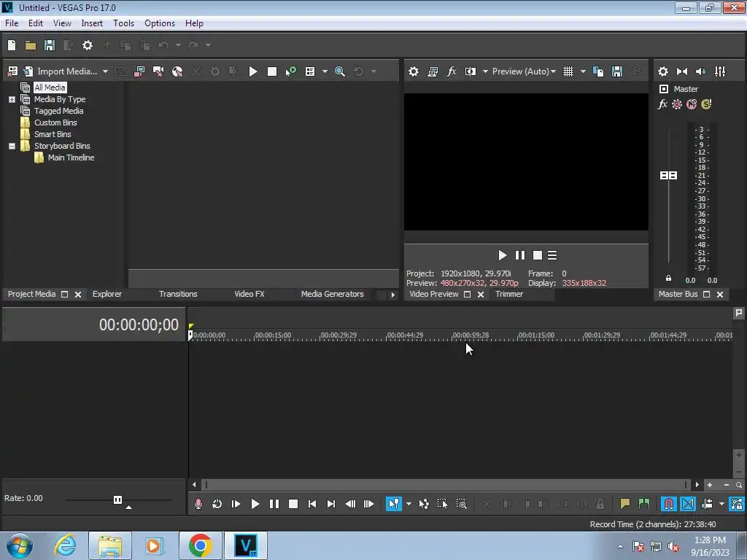This screenshot has height=560, width=747.
Task: Expand the Media By Type node
Action: 12,99
